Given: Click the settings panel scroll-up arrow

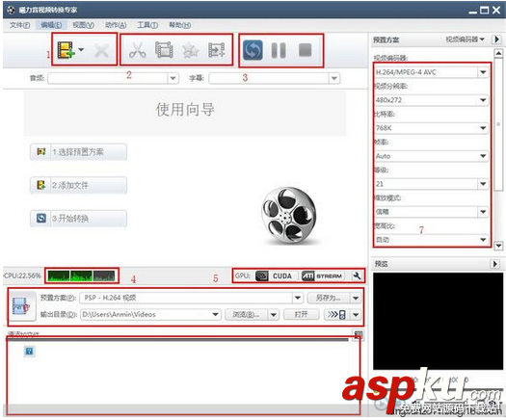Looking at the screenshot, I should point(498,53).
